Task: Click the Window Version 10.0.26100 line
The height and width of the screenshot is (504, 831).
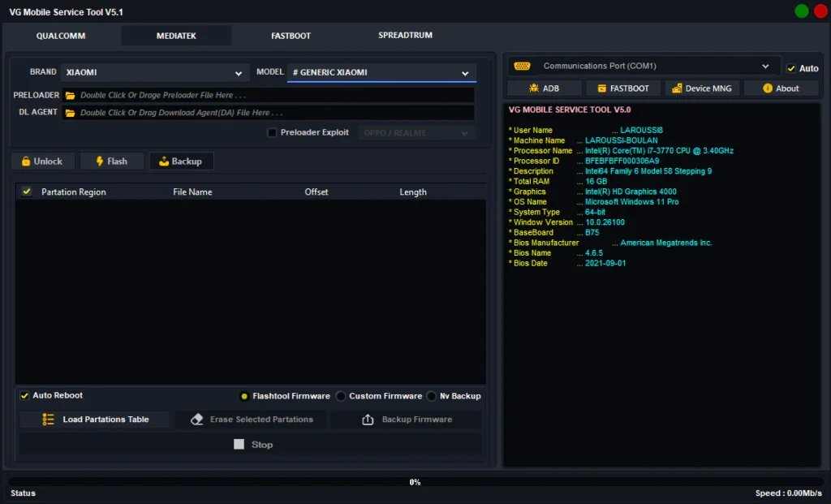Action: (x=566, y=222)
